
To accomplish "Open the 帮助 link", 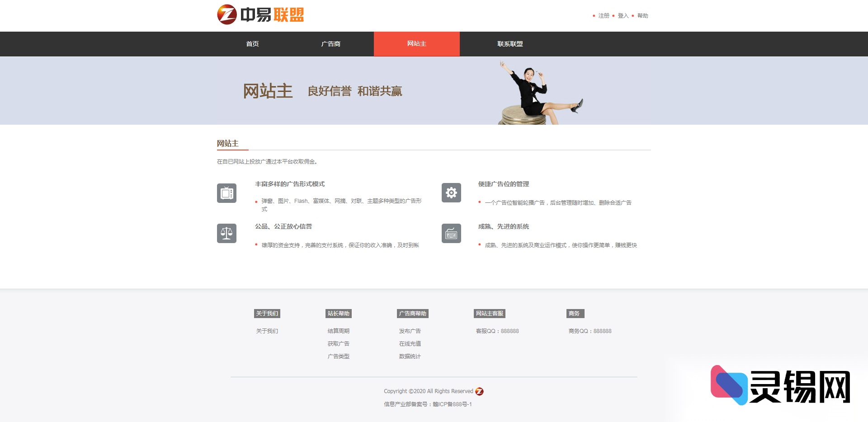I will point(642,15).
